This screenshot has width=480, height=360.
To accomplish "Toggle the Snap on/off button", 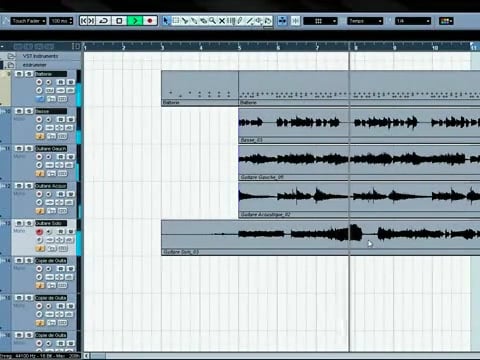I will pyautogui.click(x=295, y=21).
